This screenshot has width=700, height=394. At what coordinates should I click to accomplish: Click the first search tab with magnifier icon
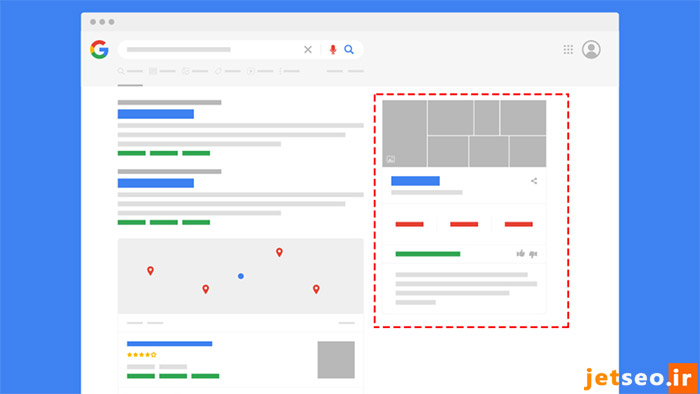tap(130, 71)
